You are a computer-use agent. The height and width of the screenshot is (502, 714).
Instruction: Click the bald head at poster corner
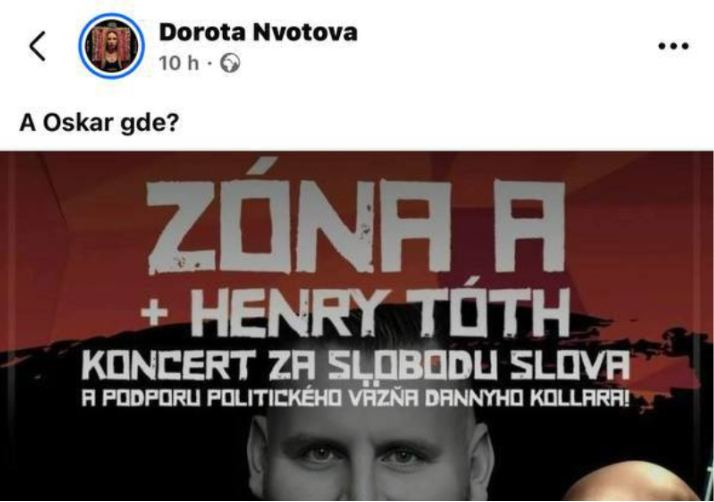pos(637,487)
